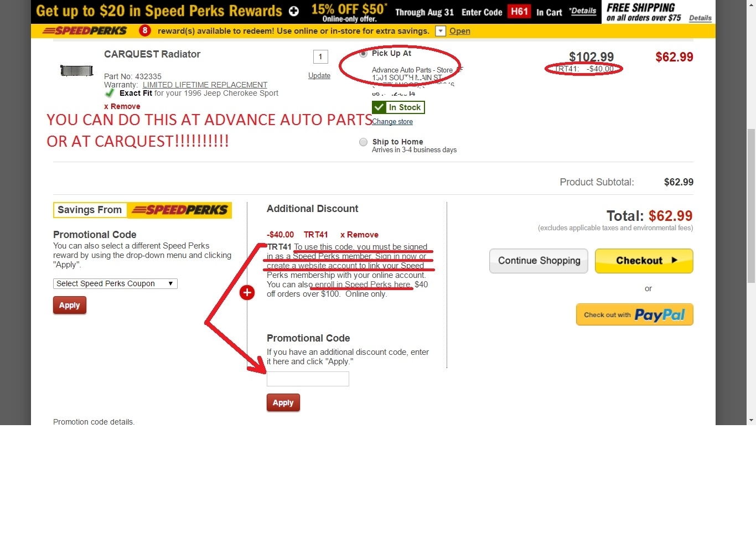The height and width of the screenshot is (558, 756).
Task: View Limited Lifetime Replacement warranty link
Action: click(205, 85)
